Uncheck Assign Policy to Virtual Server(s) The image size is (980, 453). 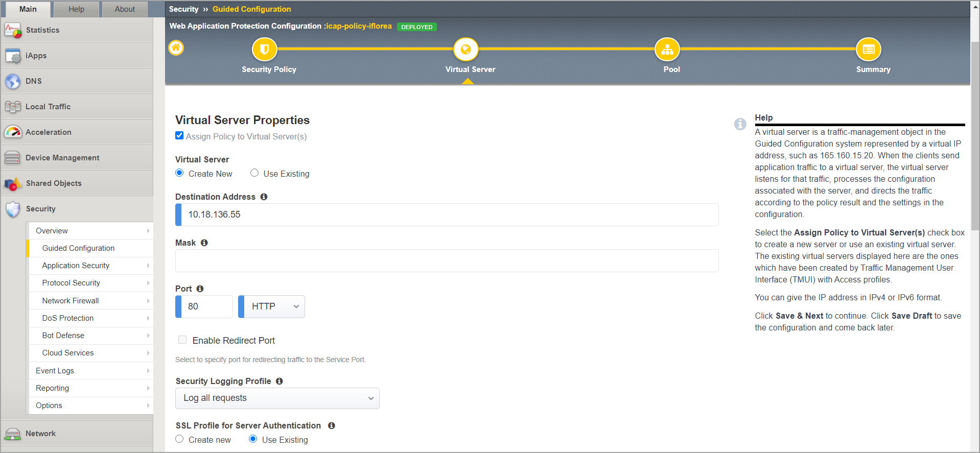point(179,136)
